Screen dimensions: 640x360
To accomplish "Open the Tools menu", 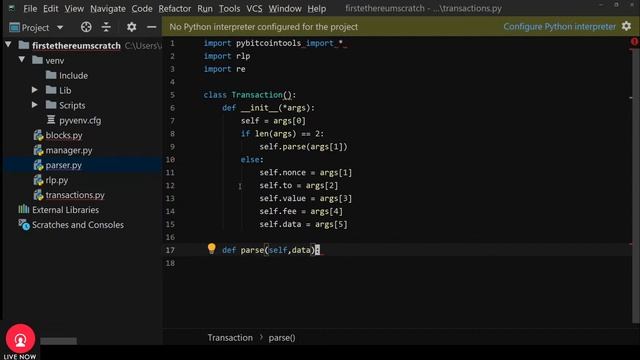I will point(229,9).
